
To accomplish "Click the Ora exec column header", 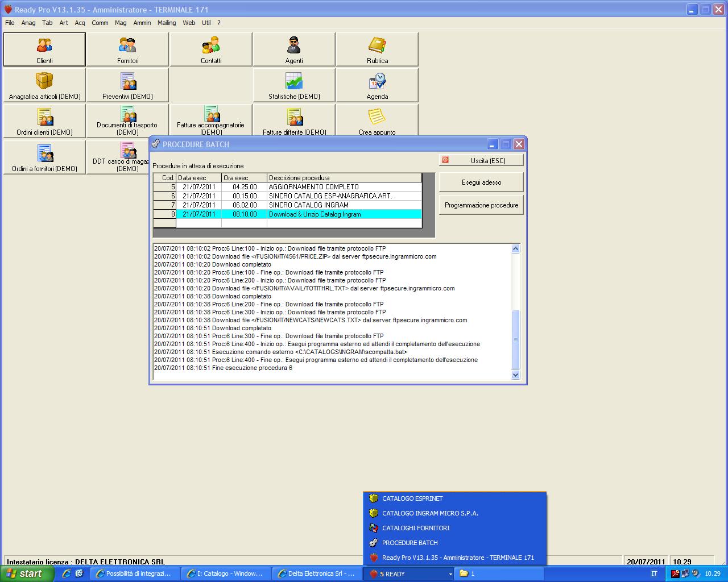I will (x=244, y=178).
